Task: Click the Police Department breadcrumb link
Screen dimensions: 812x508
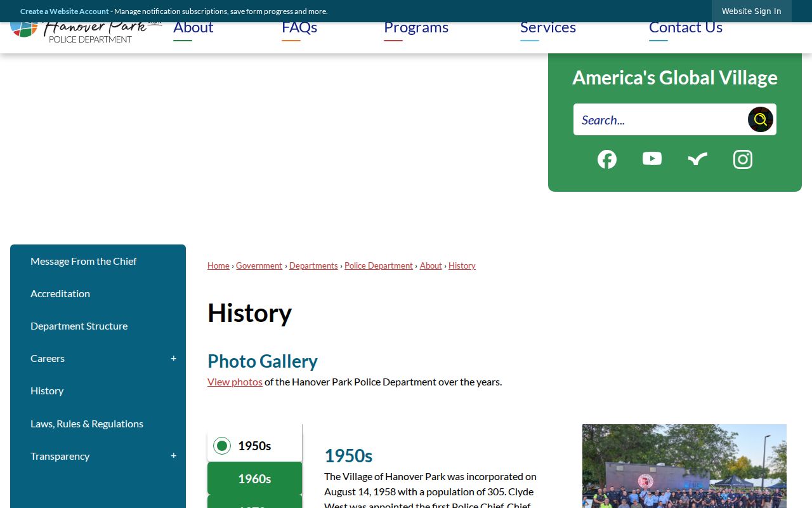Action: click(x=379, y=265)
